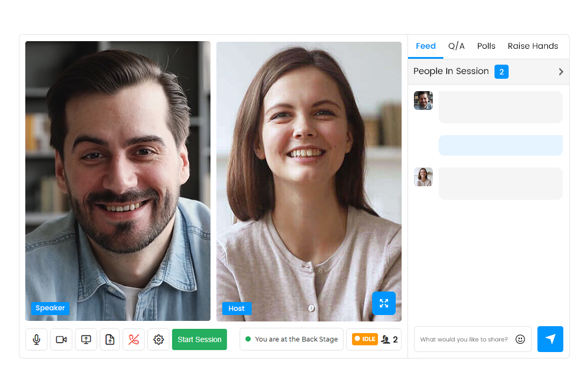This screenshot has height=392, width=588.
Task: Click the file upload icon
Action: click(x=110, y=340)
